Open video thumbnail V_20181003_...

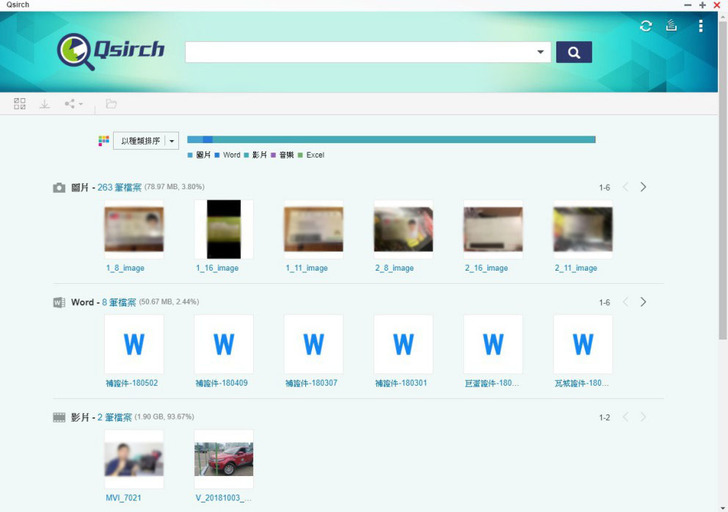coord(224,459)
